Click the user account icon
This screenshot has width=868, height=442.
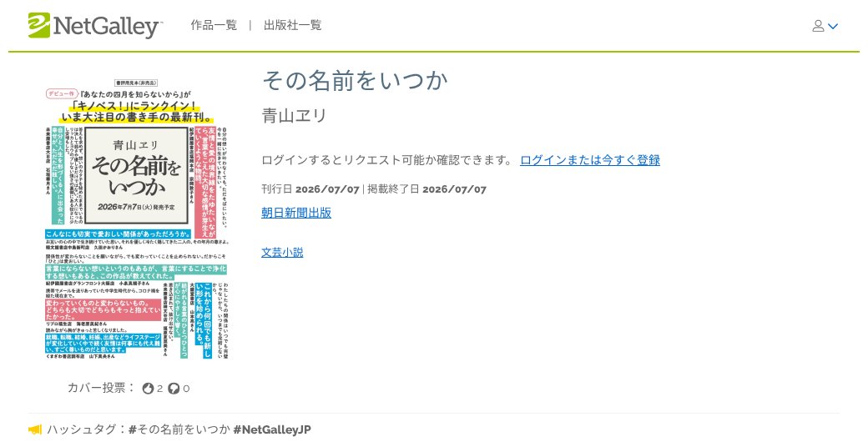click(818, 26)
